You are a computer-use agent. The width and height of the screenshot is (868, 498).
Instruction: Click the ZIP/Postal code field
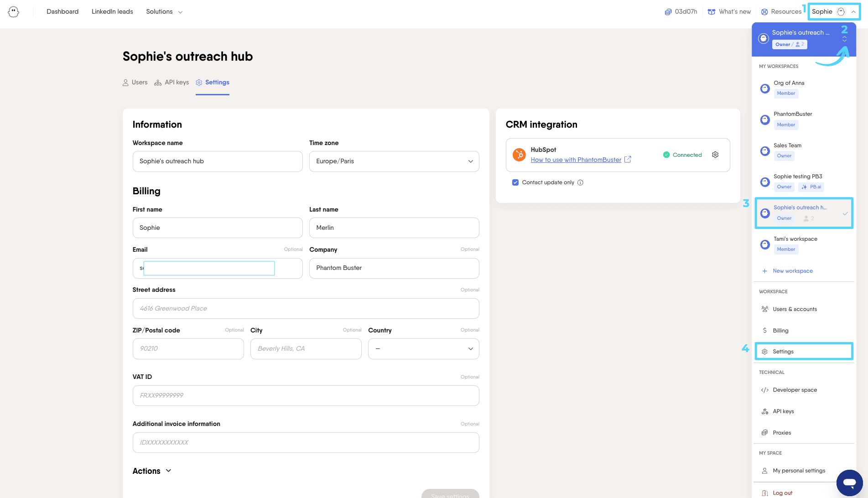pyautogui.click(x=188, y=349)
